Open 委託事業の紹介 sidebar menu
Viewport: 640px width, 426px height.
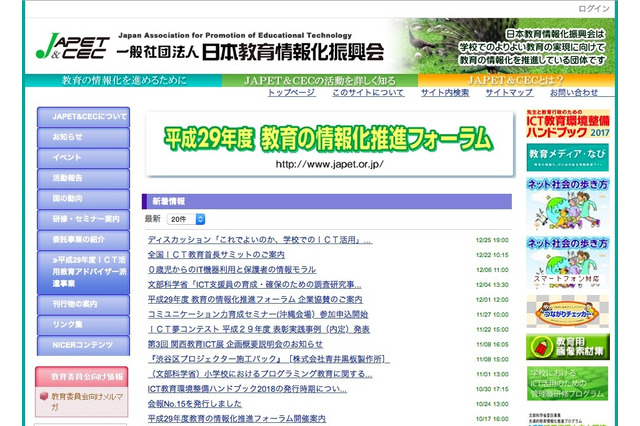(83, 240)
